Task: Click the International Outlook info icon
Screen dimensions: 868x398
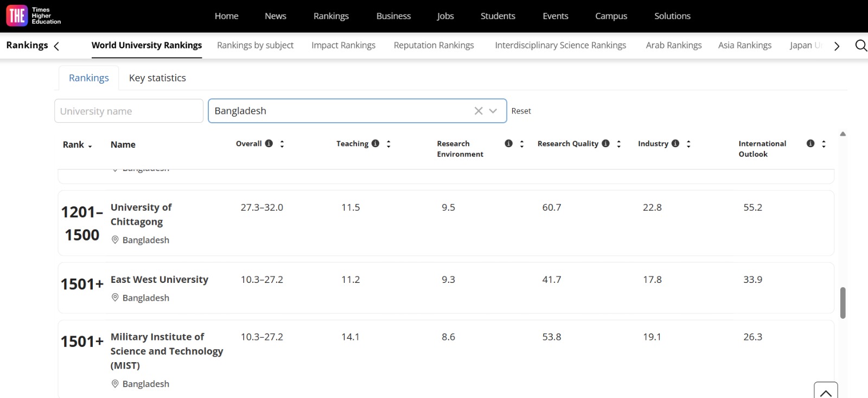Action: tap(810, 143)
